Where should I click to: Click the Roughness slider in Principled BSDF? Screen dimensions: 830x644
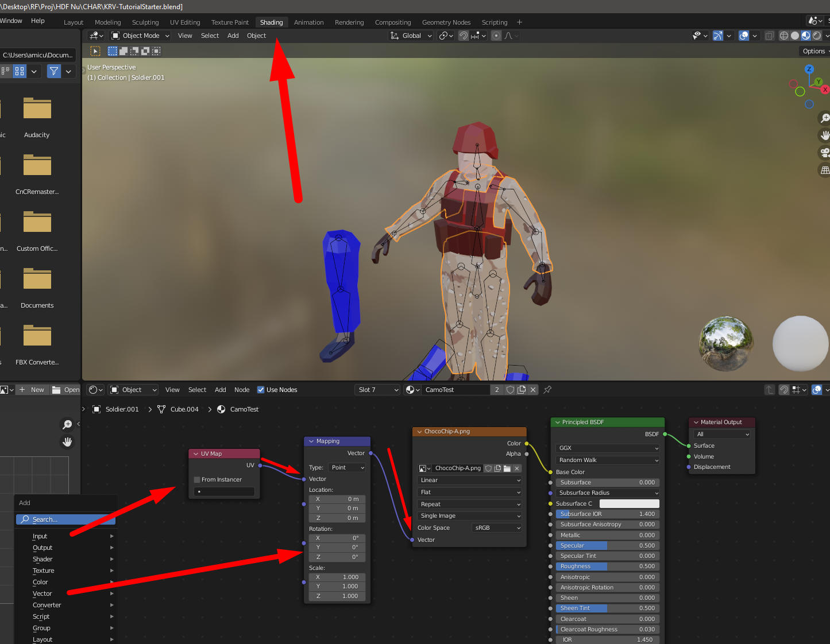(608, 567)
